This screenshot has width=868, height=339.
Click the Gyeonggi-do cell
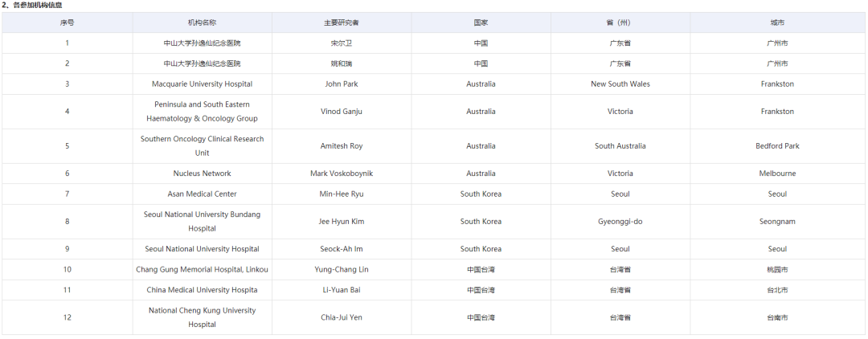point(620,221)
